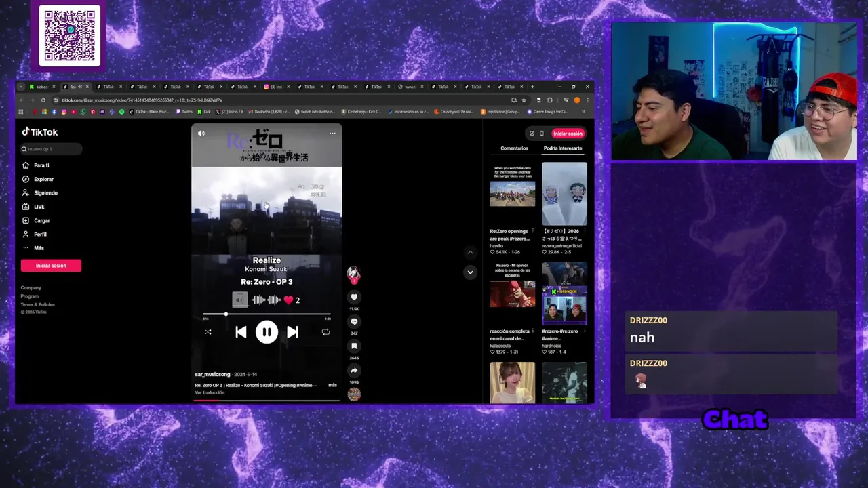Open the Company footer link
Screen dimensions: 868x488
(x=31, y=288)
